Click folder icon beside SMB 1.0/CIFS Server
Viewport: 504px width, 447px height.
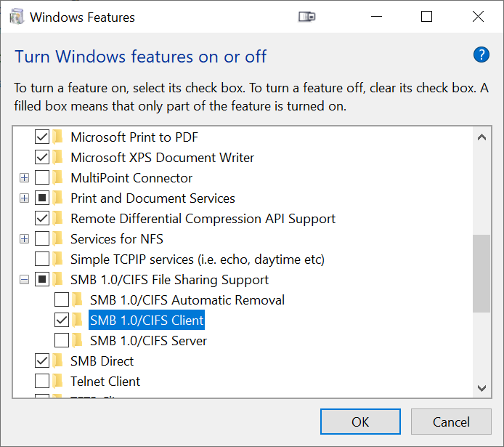(x=77, y=340)
